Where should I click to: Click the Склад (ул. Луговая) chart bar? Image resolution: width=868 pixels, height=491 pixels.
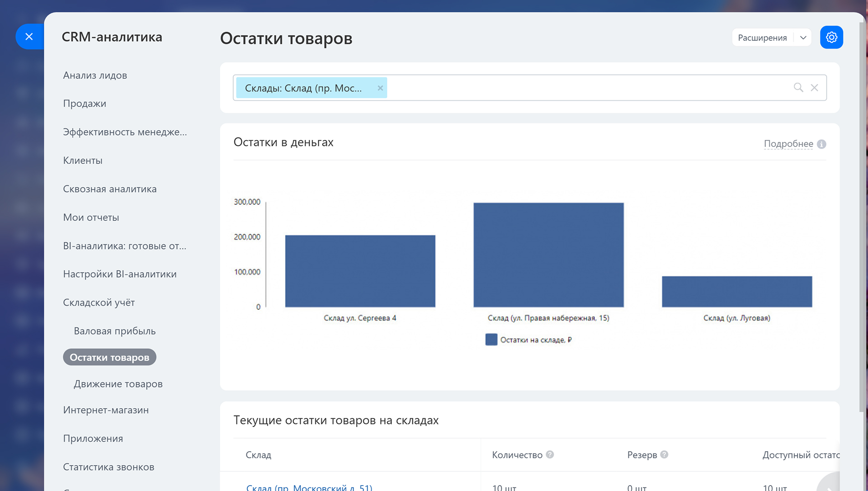[736, 292]
